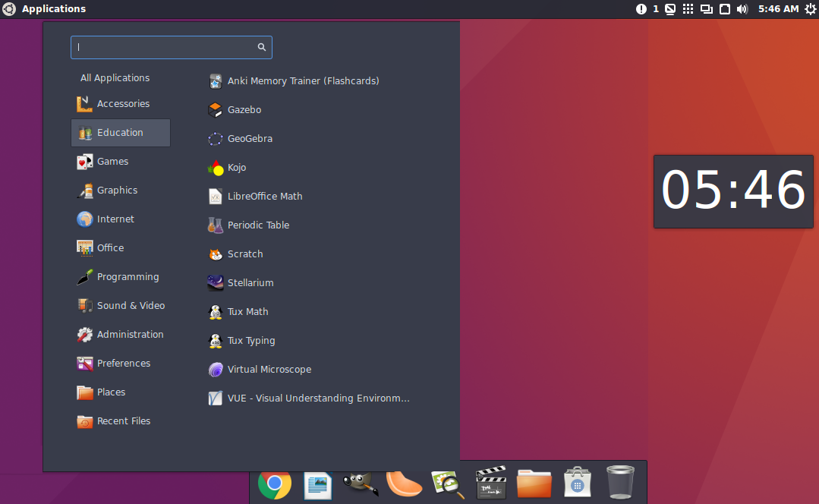819x504 pixels.
Task: Show the Recent Files category
Action: [x=121, y=421]
